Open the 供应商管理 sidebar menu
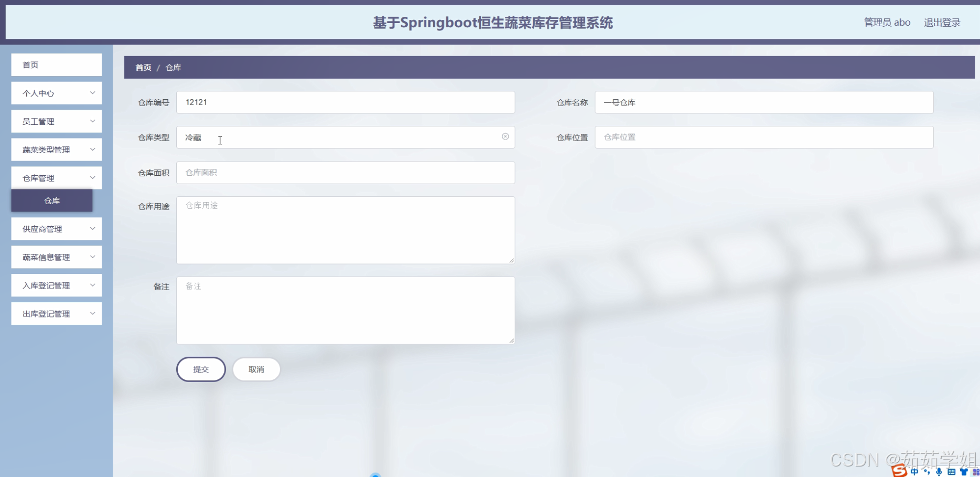This screenshot has width=980, height=477. pyautogui.click(x=57, y=229)
